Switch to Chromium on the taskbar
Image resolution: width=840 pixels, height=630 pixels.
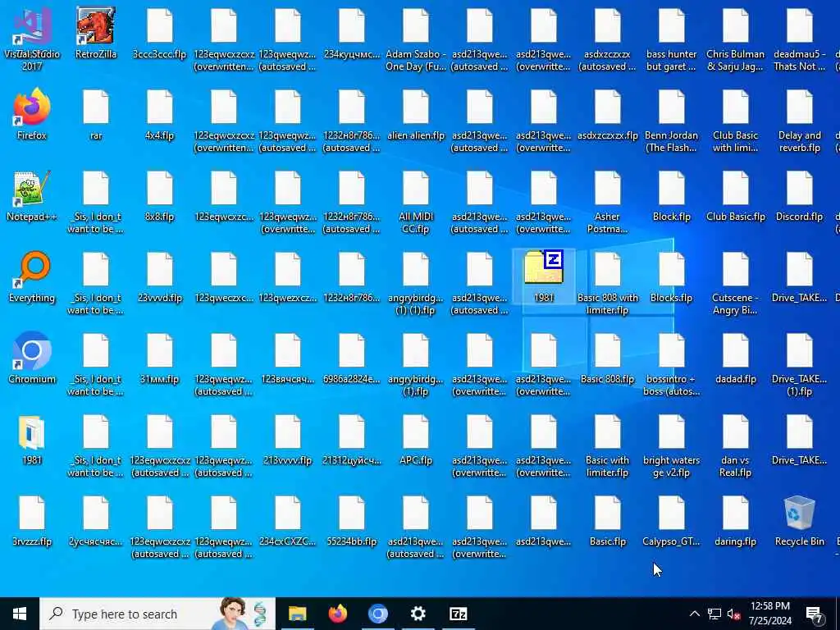click(377, 614)
